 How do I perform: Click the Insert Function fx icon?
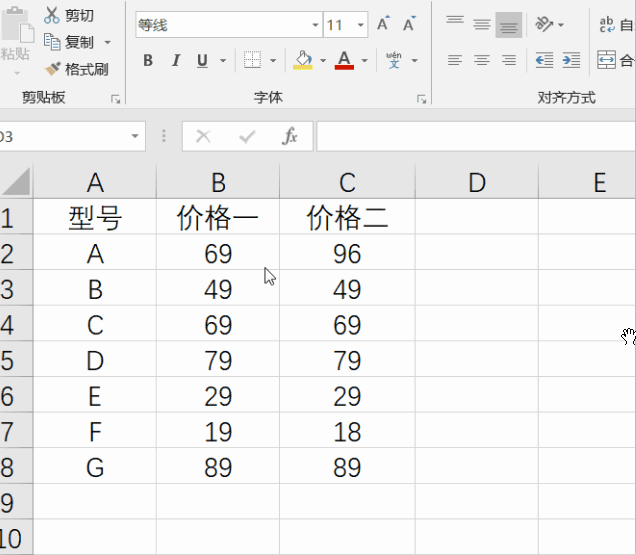290,136
